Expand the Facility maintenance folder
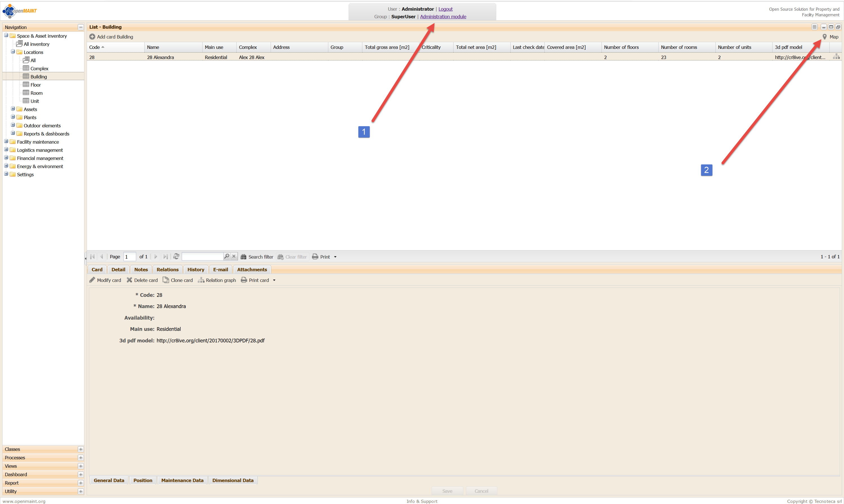The width and height of the screenshot is (844, 504). coord(6,142)
